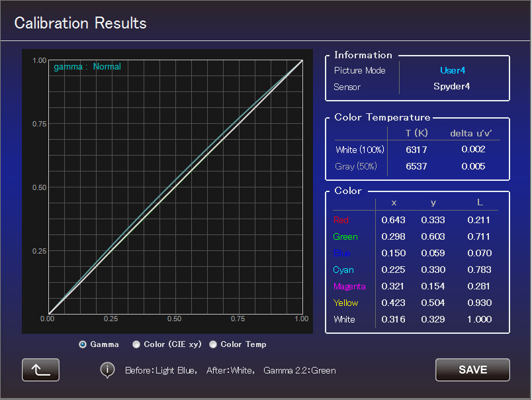Click the info icon beside the legend
The width and height of the screenshot is (532, 400).
(x=107, y=370)
